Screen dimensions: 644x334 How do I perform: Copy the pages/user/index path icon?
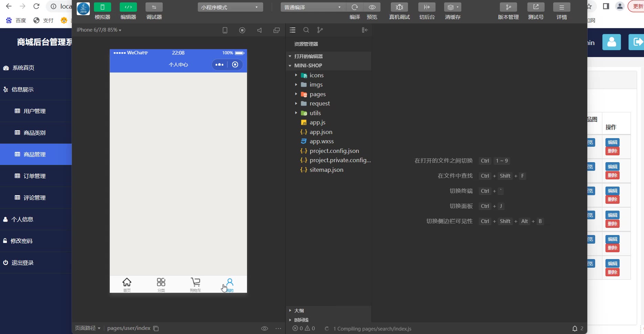coord(156,329)
